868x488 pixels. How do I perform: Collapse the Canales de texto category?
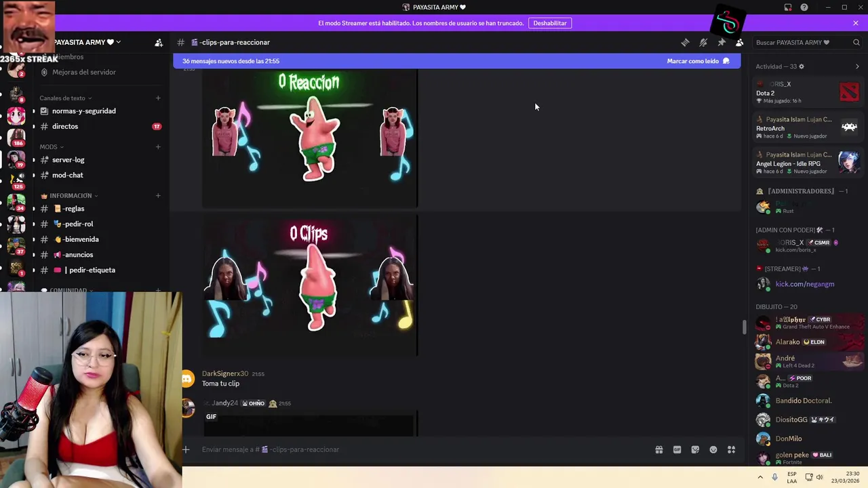click(x=65, y=98)
